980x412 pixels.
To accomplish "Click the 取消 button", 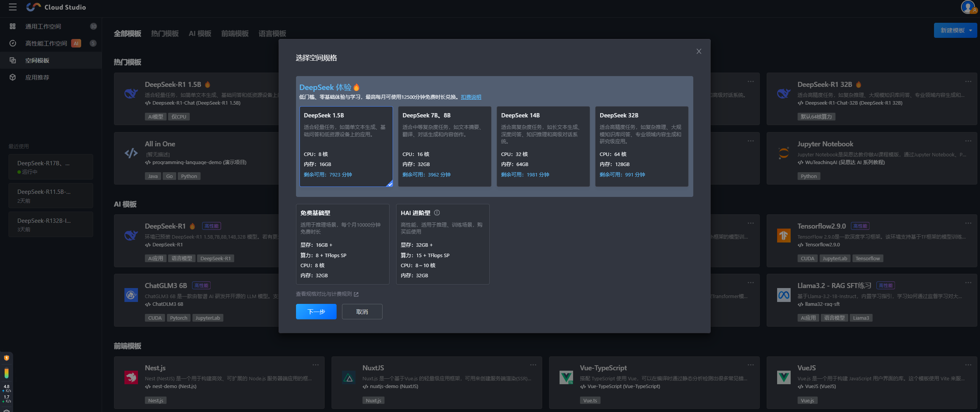I will (362, 312).
